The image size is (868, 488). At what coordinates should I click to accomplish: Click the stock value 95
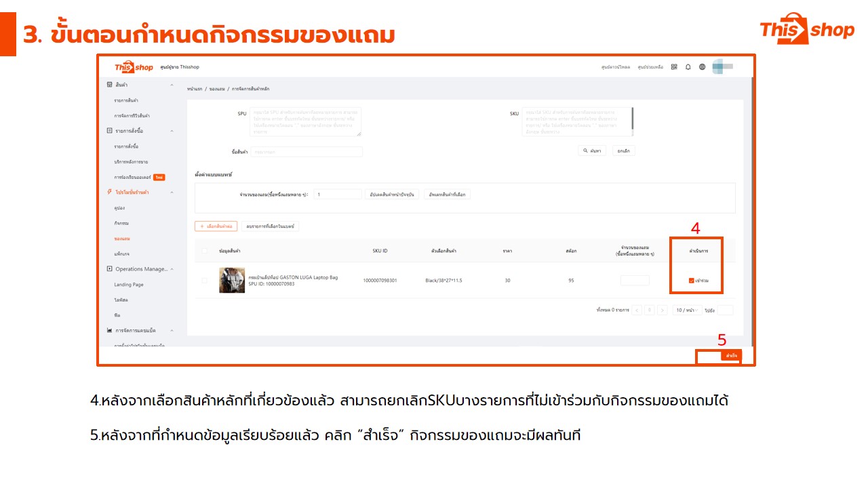(x=571, y=281)
